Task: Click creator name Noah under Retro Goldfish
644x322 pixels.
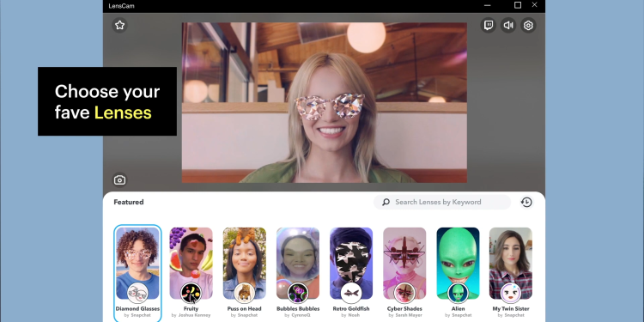Action: pyautogui.click(x=354, y=315)
